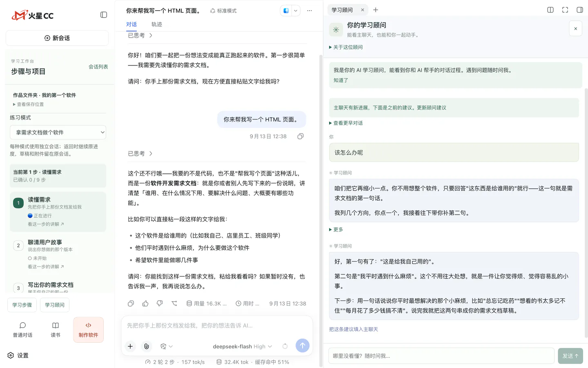Viewport: 588px width, 368px height.
Task: Click 把这条建议填入主聊天 link
Action: click(354, 329)
